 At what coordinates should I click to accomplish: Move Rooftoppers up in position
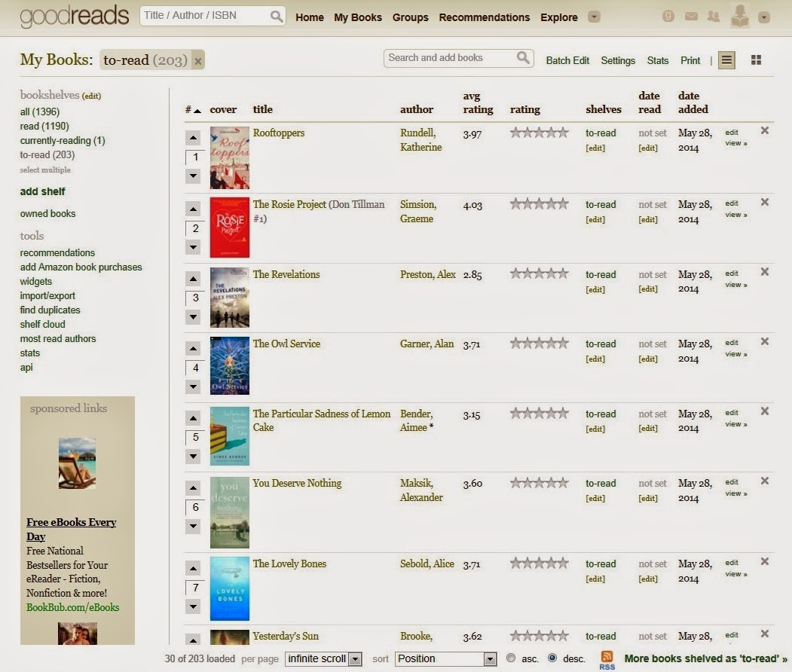[x=194, y=137]
